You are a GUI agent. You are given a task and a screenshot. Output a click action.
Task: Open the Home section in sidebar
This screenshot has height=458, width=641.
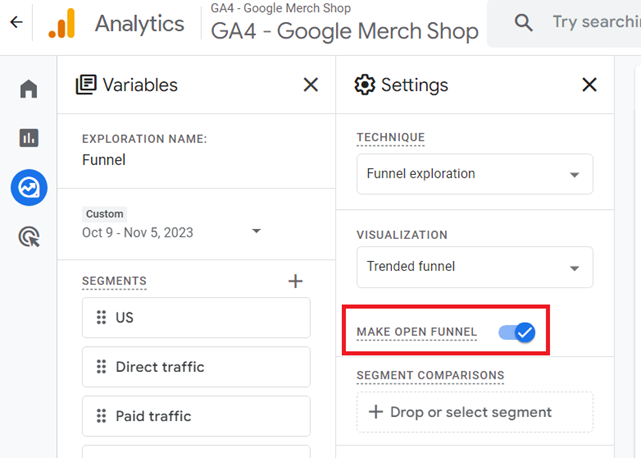click(x=29, y=89)
